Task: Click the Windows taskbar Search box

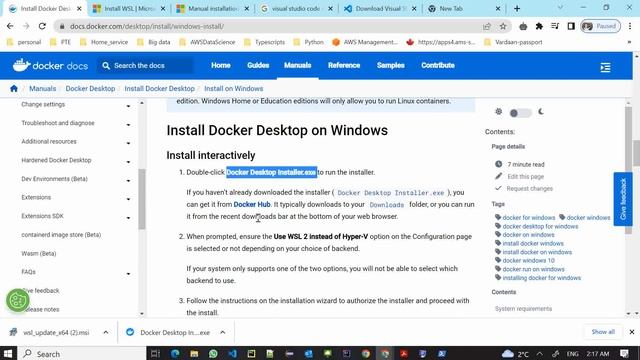Action: (82, 353)
